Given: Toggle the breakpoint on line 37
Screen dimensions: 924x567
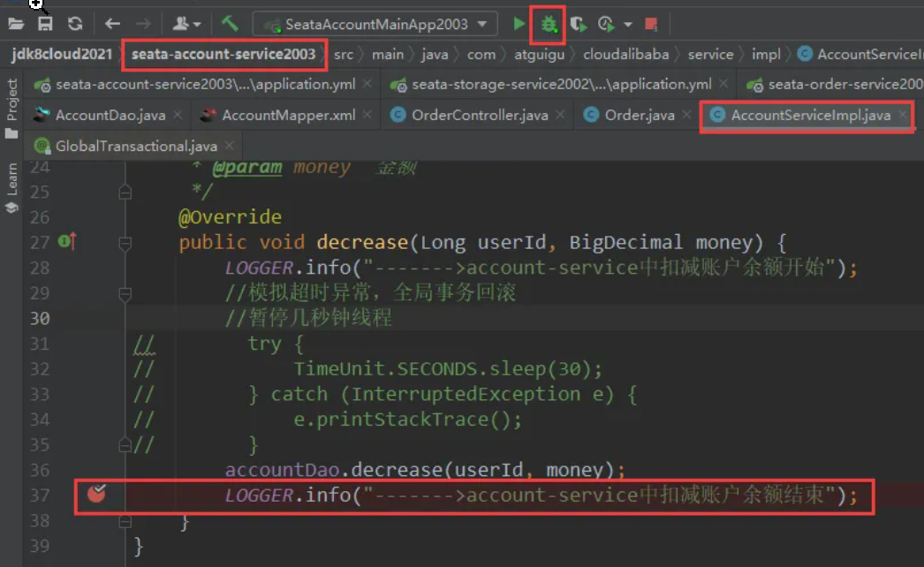Looking at the screenshot, I should coord(96,493).
